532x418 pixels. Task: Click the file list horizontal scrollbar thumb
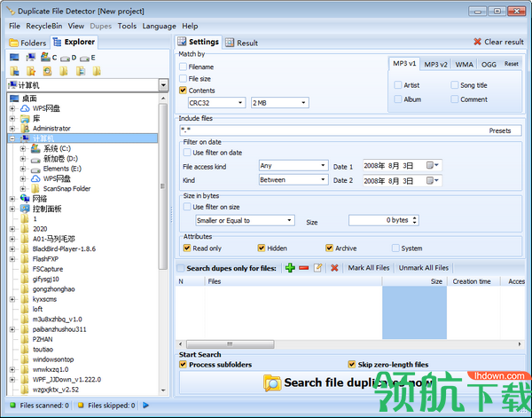[x=230, y=344]
